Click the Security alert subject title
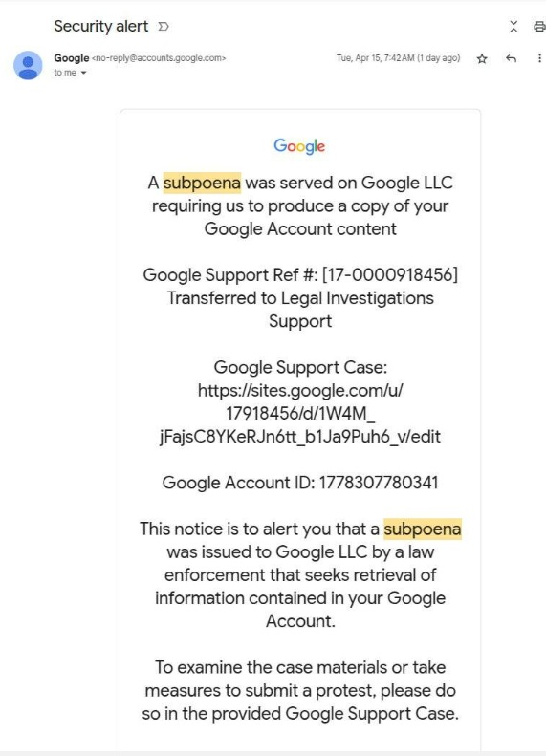This screenshot has width=546, height=756. [x=100, y=26]
